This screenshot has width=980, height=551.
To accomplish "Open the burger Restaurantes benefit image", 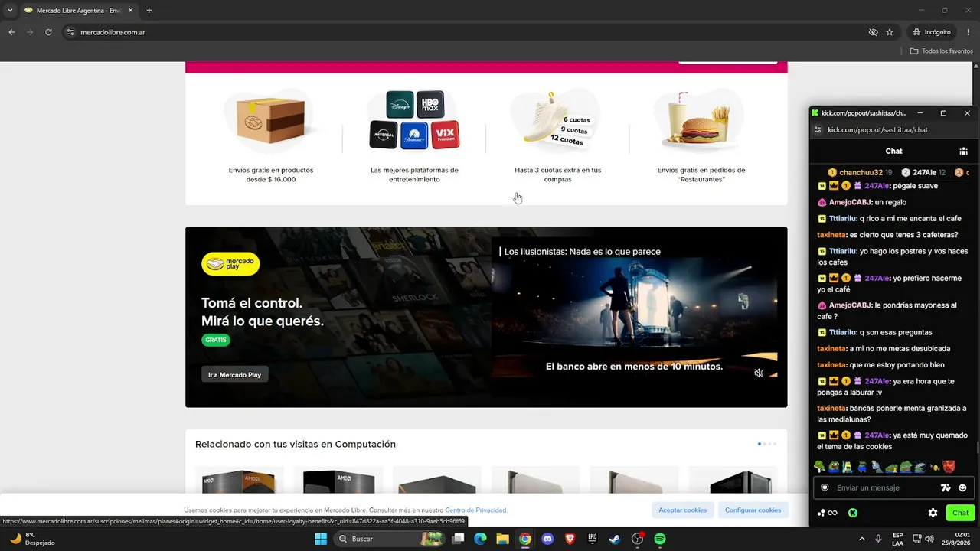I will point(701,120).
